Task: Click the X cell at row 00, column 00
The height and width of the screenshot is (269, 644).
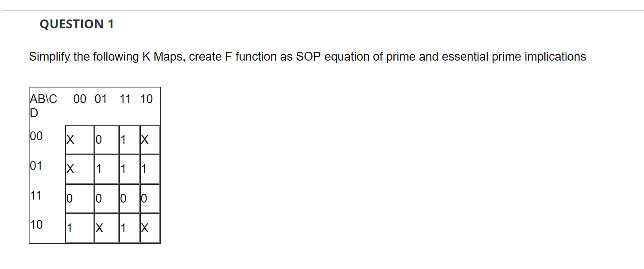Action: point(80,140)
